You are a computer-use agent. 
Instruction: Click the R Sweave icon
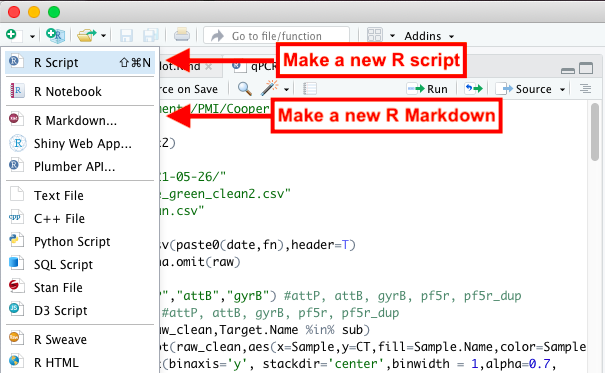coord(17,338)
